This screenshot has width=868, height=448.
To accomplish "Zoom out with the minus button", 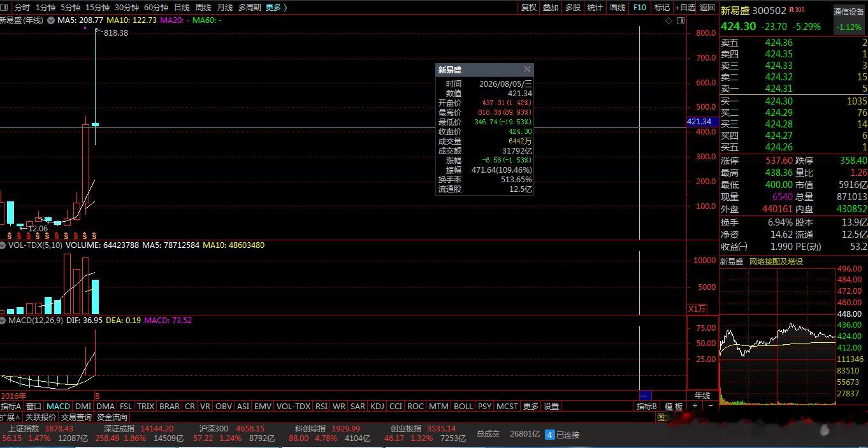I will [711, 406].
